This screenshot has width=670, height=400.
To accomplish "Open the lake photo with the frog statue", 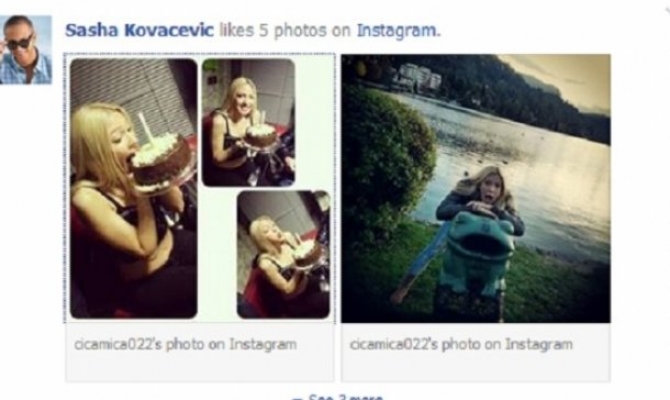I will (x=476, y=188).
